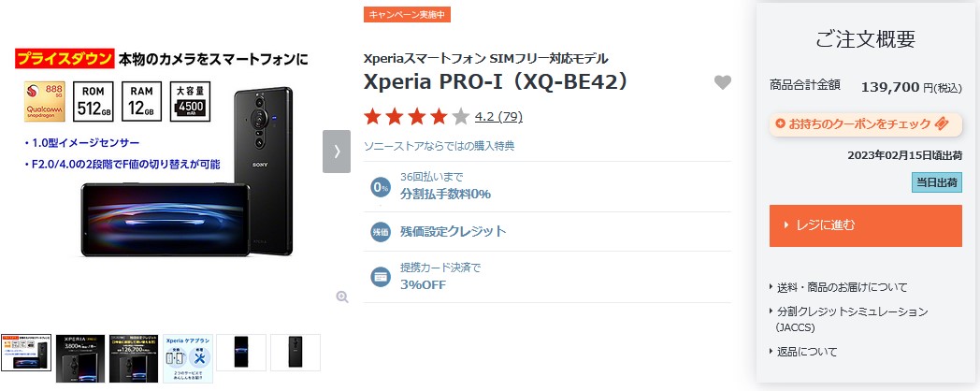Add product to favorites with heart icon

(x=723, y=82)
